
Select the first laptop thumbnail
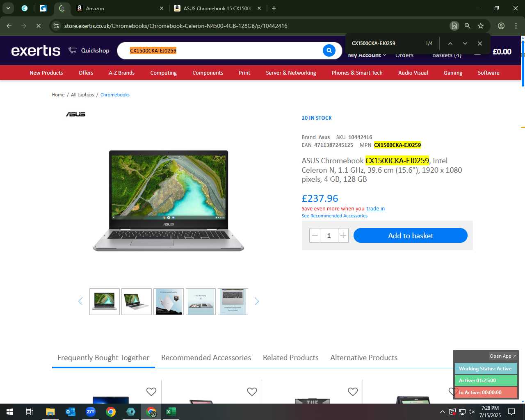pos(105,301)
